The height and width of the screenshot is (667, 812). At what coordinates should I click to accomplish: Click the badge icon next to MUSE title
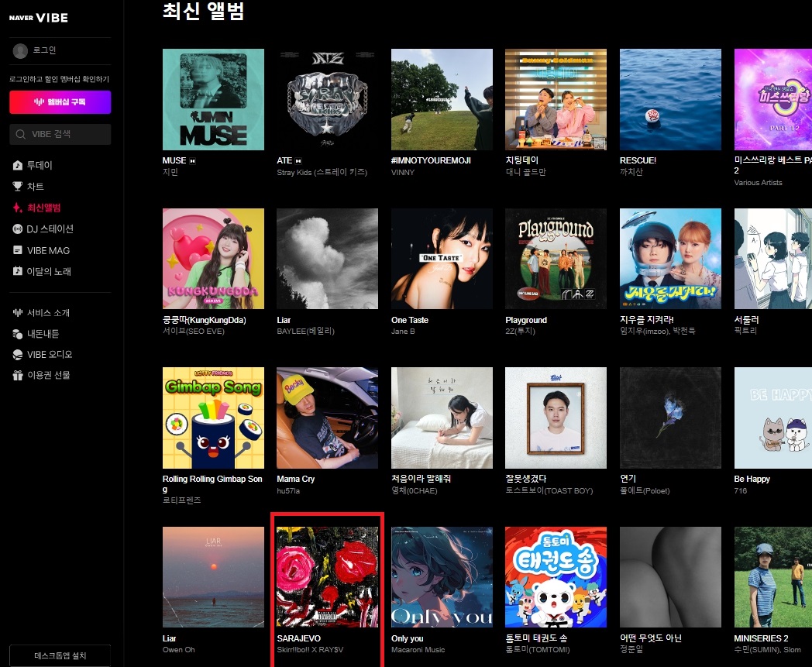tap(193, 161)
